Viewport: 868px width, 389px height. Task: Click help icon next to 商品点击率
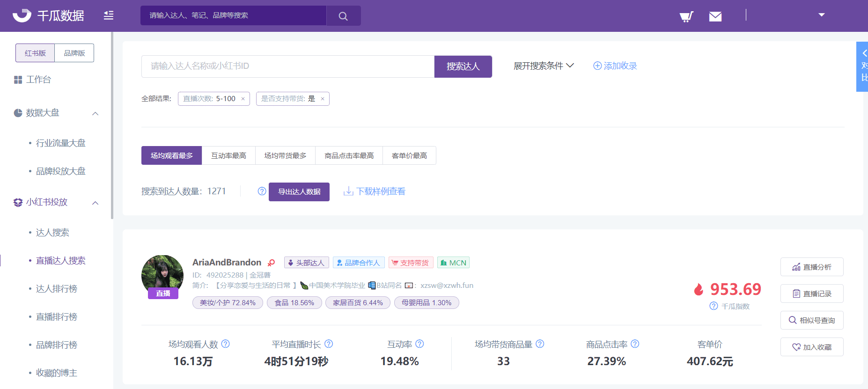[635, 344]
